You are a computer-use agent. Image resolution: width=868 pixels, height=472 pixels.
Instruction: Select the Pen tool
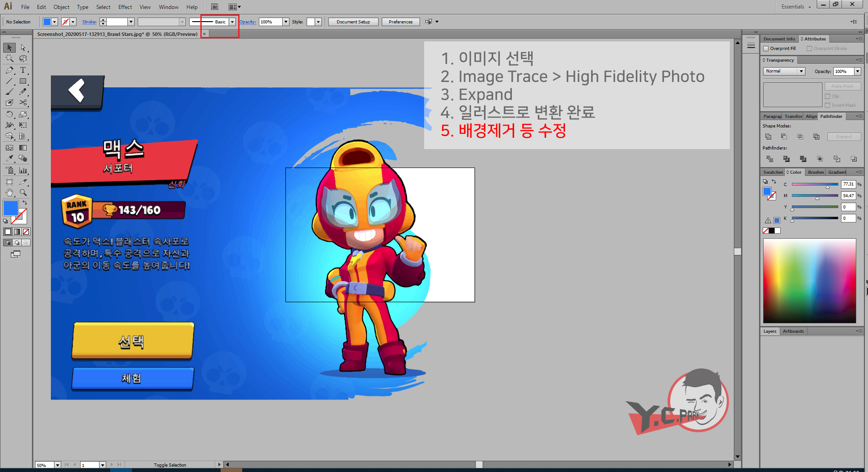(9, 70)
